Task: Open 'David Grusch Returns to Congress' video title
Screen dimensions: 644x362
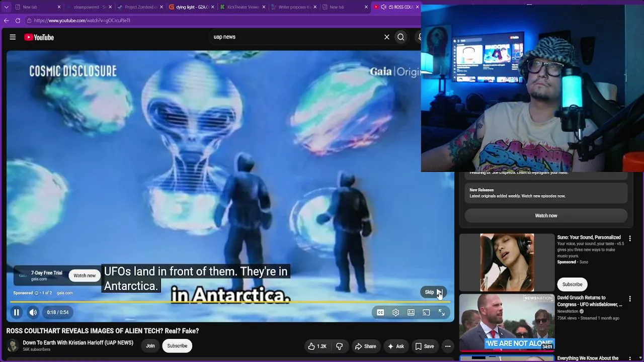Action: [x=590, y=301]
